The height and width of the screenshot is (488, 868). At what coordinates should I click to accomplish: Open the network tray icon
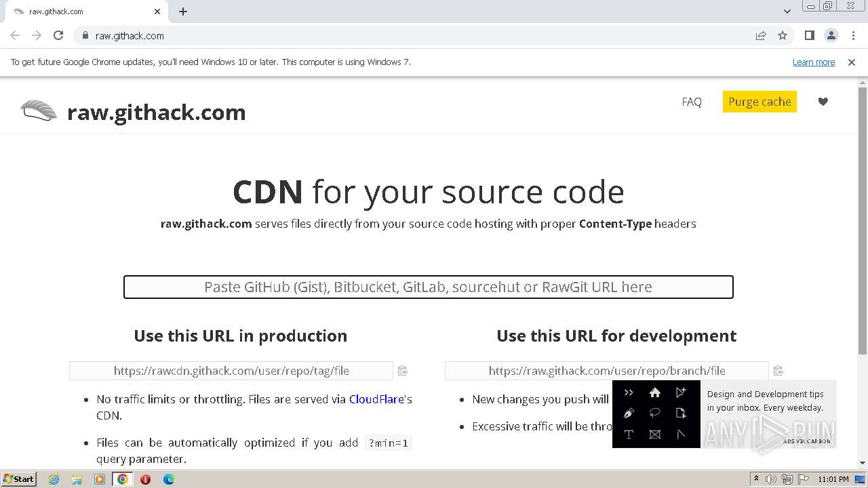[x=787, y=479]
